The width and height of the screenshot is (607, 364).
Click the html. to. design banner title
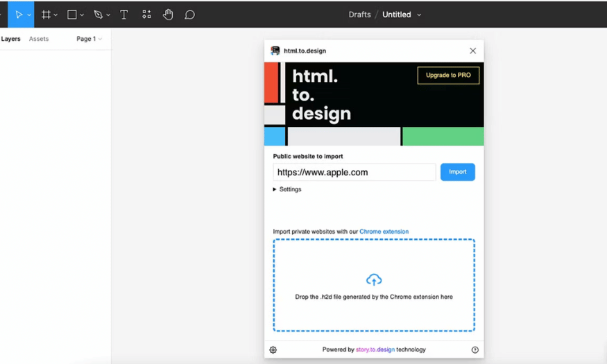click(x=321, y=95)
